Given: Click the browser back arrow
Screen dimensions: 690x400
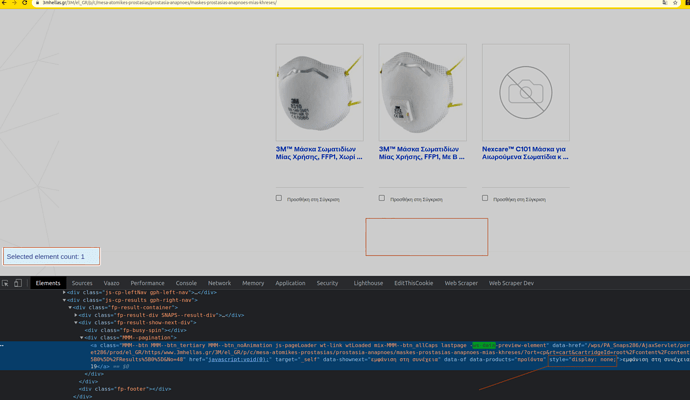Looking at the screenshot, I should [x=4, y=3].
